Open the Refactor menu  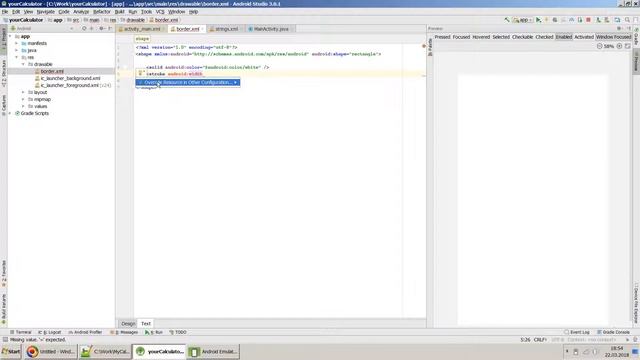tap(102, 12)
